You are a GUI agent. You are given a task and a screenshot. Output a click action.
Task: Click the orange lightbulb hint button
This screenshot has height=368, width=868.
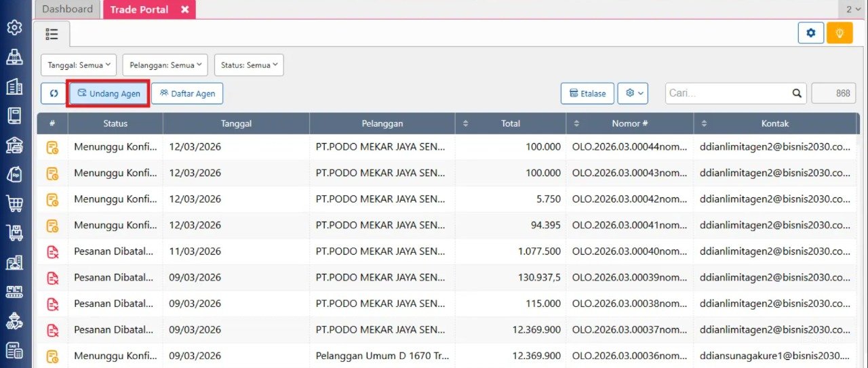pos(840,33)
